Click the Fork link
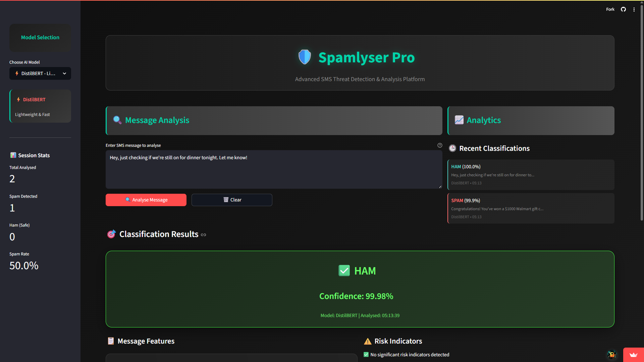 coord(610,9)
